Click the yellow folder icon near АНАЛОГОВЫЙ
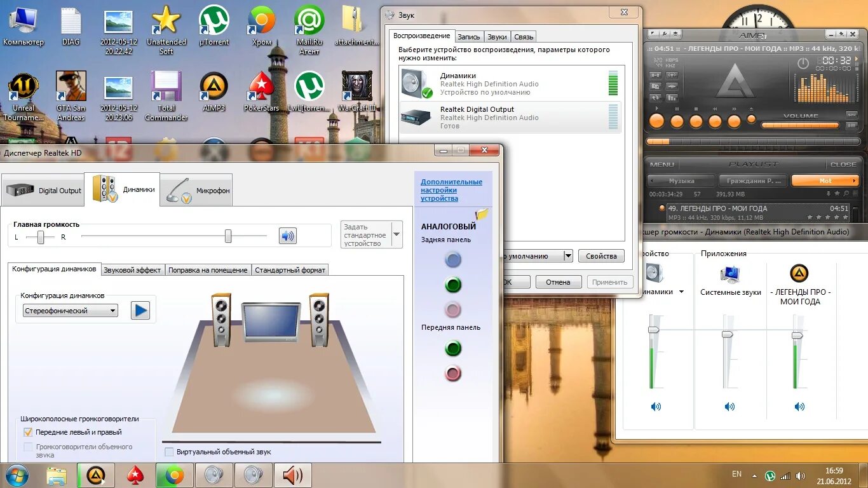The width and height of the screenshot is (868, 488). pos(482,214)
